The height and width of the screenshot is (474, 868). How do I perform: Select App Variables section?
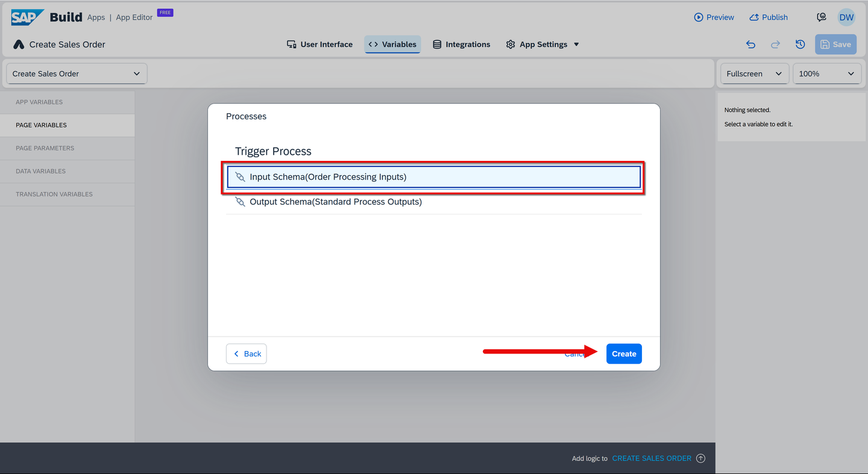point(68,102)
